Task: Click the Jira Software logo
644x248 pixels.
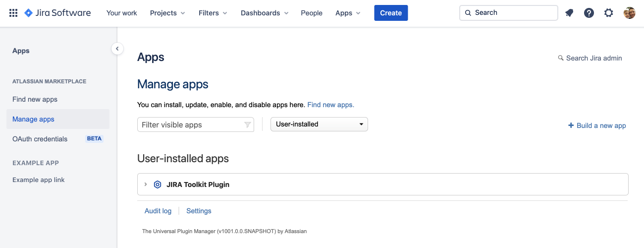Action: click(57, 13)
